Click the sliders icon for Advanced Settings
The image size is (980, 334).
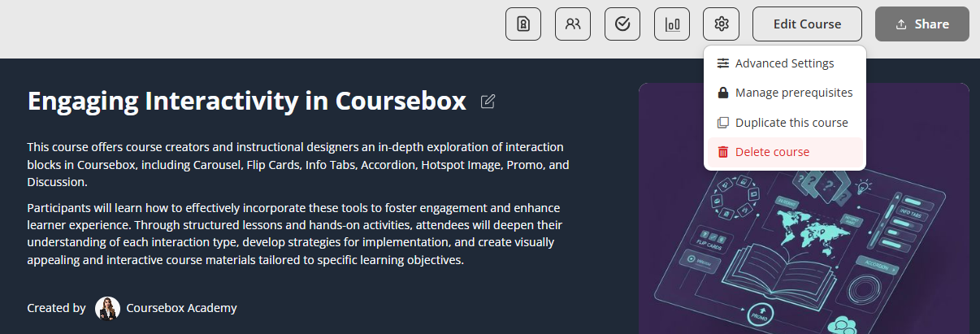[722, 63]
